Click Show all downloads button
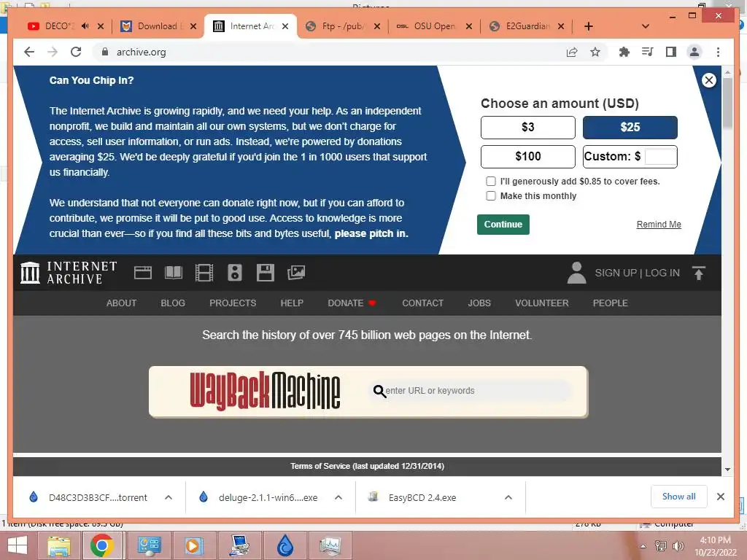Screen dimensions: 747x560 (679, 497)
